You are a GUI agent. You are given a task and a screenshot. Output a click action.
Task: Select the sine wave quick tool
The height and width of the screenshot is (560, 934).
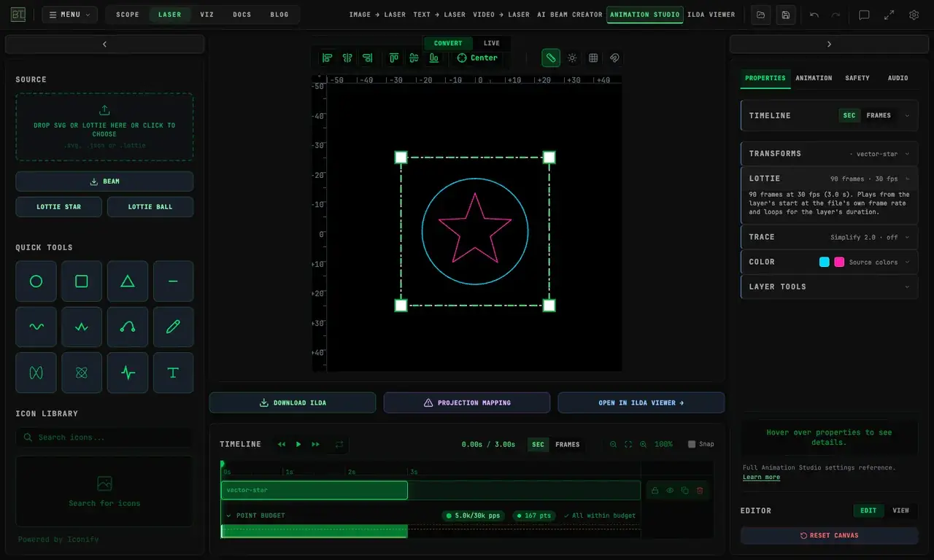coord(36,327)
